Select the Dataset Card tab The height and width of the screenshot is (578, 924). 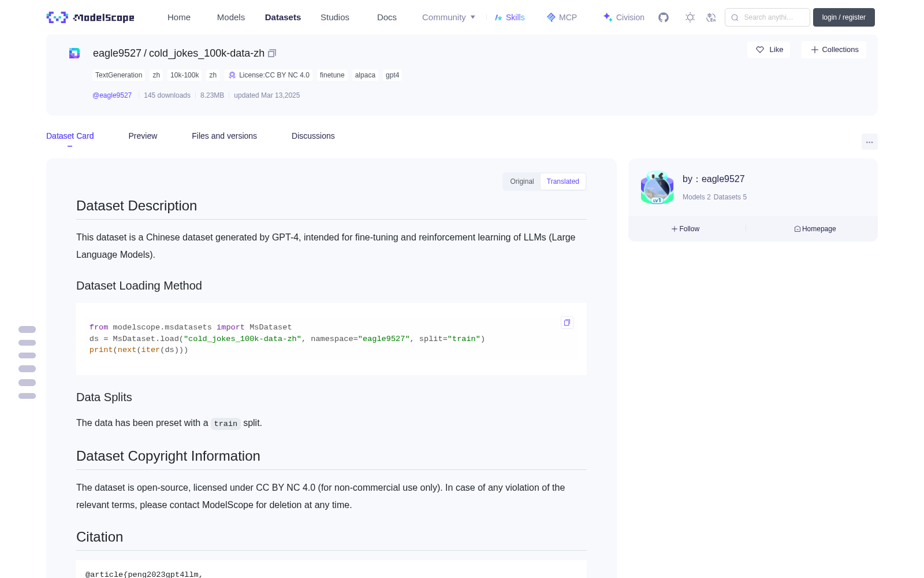click(x=70, y=136)
